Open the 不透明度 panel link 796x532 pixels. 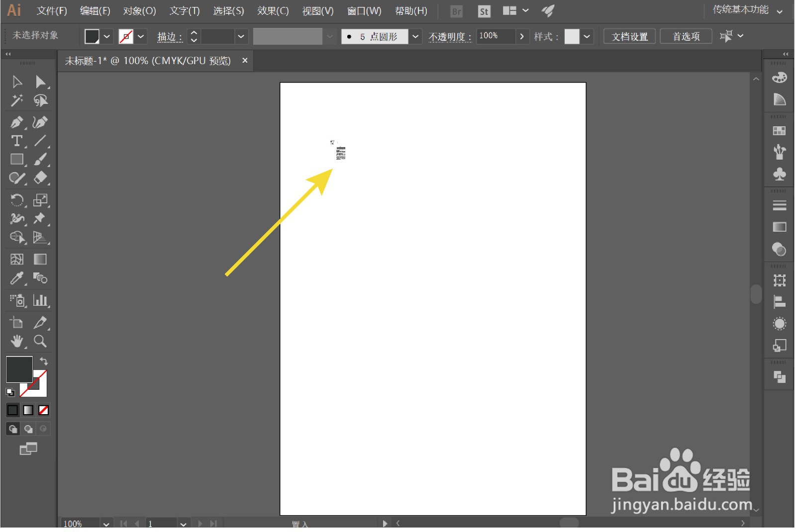(450, 37)
